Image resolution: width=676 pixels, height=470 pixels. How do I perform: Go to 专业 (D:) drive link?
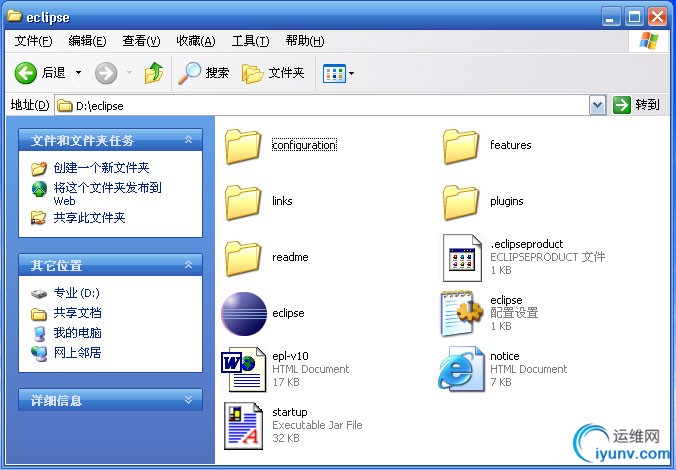[76, 293]
